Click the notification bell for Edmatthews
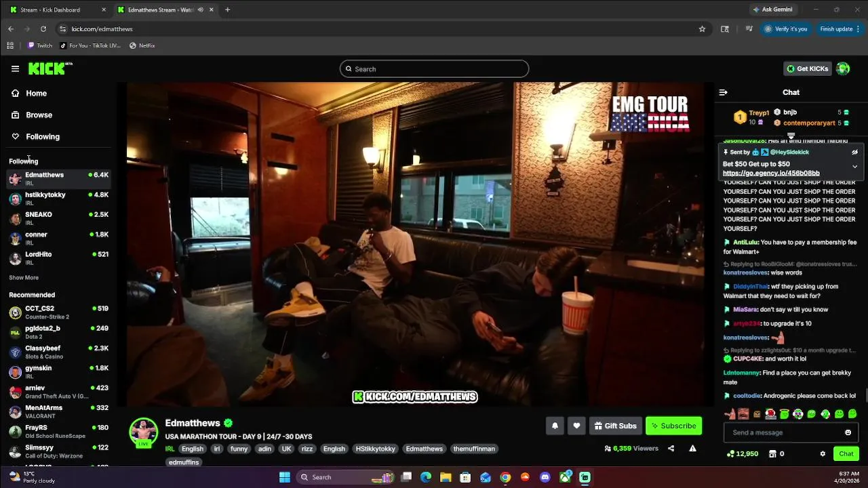The width and height of the screenshot is (868, 488). pos(555,426)
